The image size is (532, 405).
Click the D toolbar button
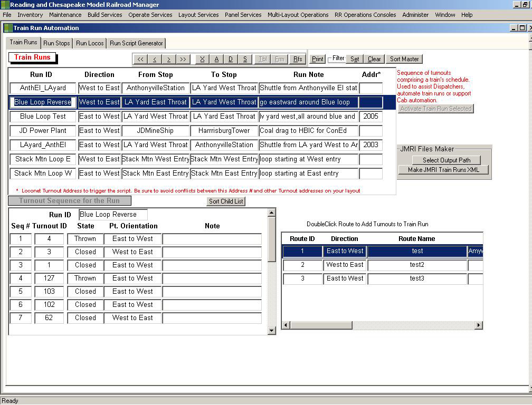231,59
